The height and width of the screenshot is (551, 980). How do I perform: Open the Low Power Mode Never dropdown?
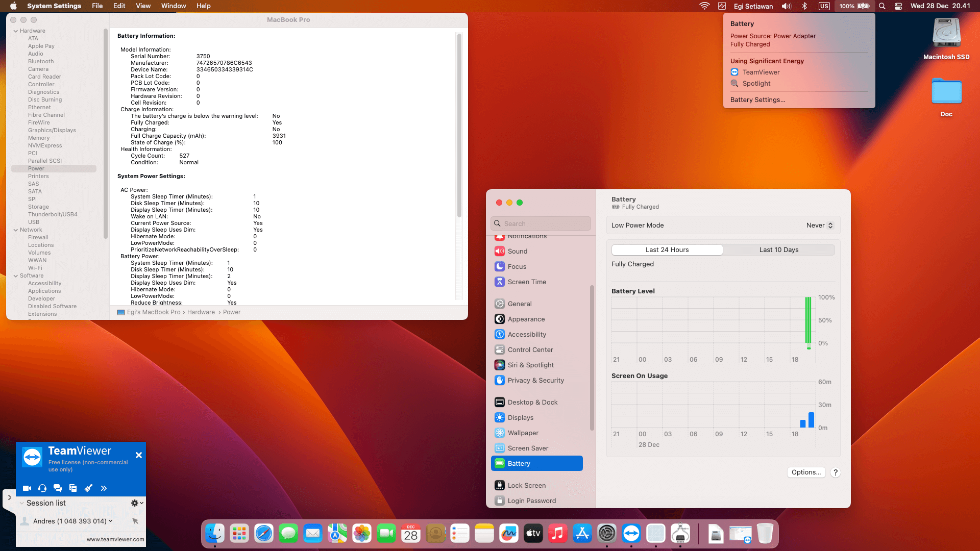(x=819, y=225)
